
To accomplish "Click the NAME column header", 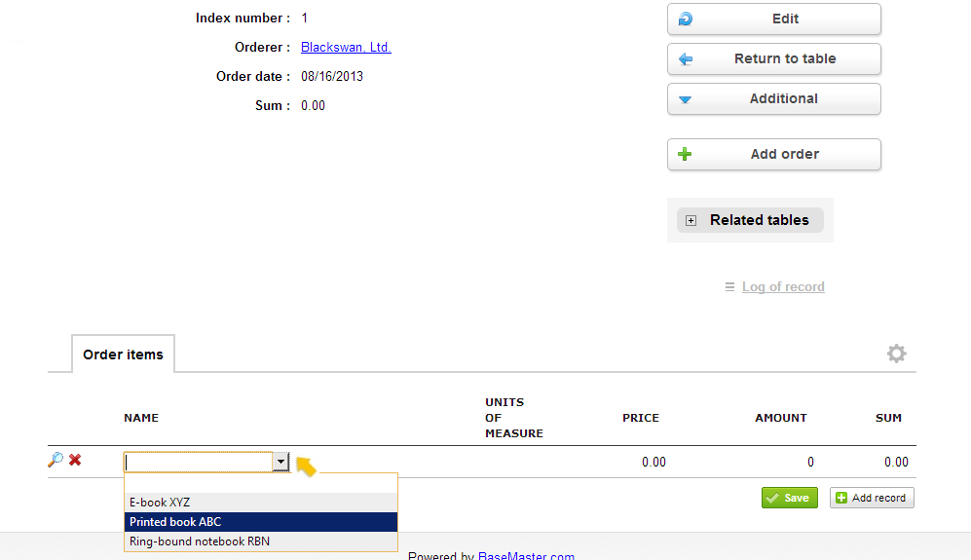I will pos(141,418).
